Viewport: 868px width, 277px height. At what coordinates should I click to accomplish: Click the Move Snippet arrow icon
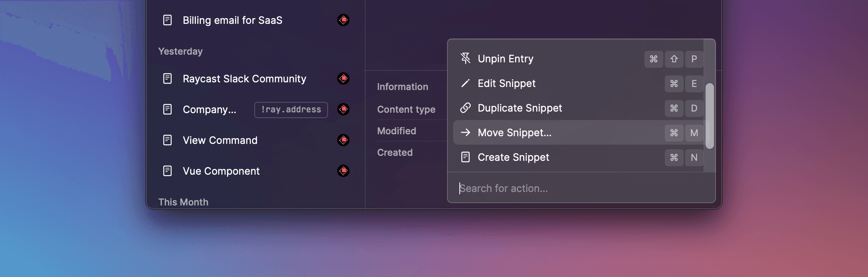coord(465,132)
